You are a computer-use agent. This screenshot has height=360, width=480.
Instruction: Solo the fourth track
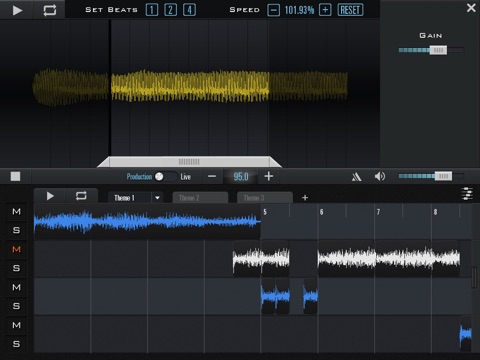pos(16,344)
